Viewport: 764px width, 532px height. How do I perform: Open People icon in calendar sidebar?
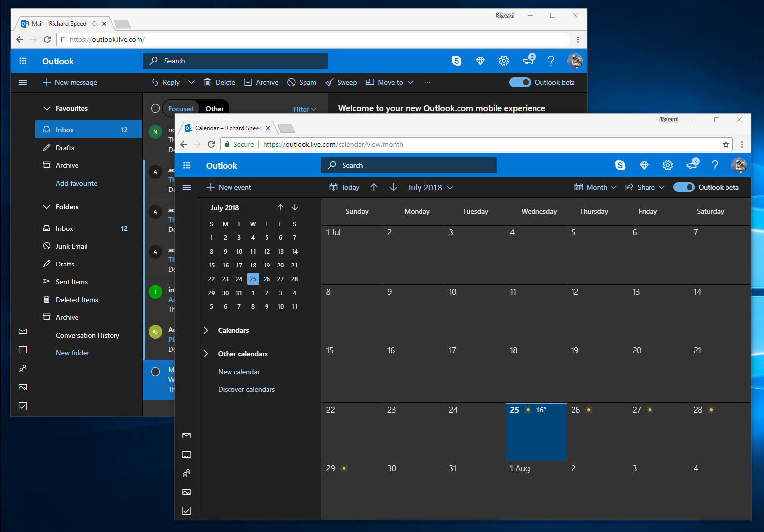point(187,473)
